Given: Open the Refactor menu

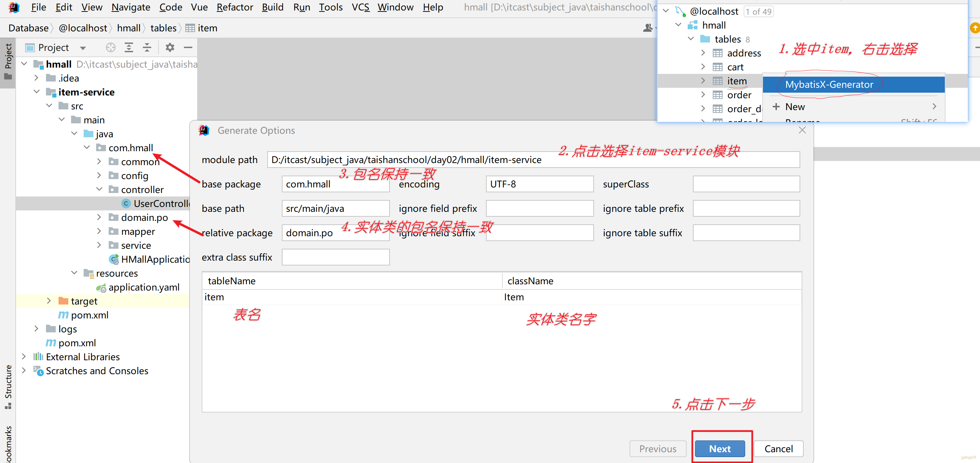Looking at the screenshot, I should point(234,7).
